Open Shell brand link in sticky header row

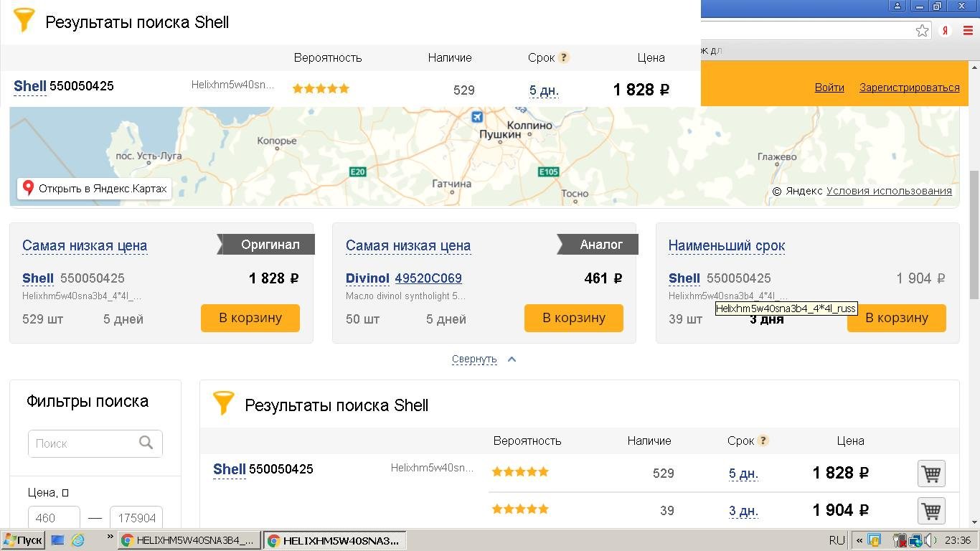coord(30,86)
